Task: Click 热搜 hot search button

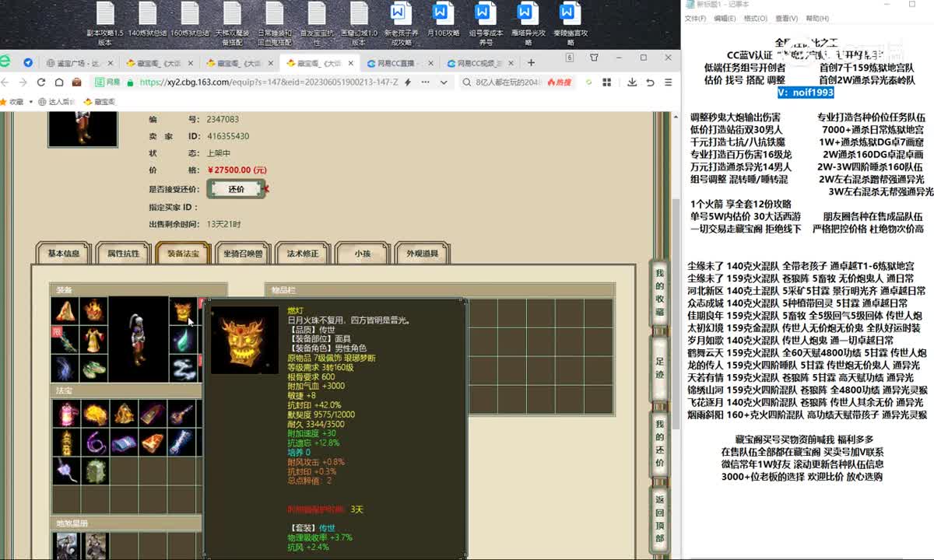Action: (560, 82)
